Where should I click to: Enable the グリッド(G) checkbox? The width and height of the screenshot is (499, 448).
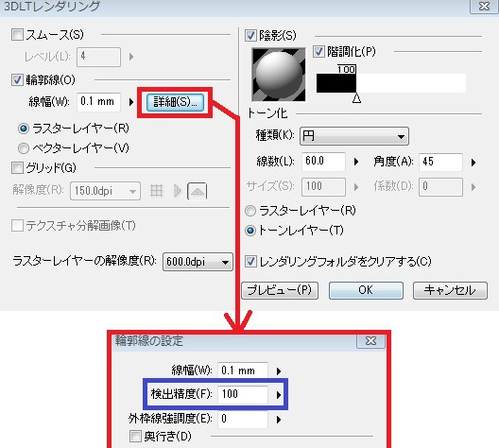[17, 167]
